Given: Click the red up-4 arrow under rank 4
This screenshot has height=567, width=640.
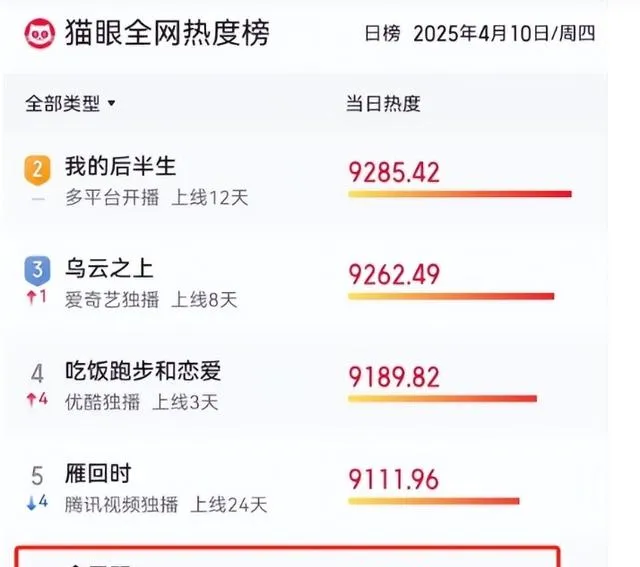Looking at the screenshot, I should click(x=37, y=399).
